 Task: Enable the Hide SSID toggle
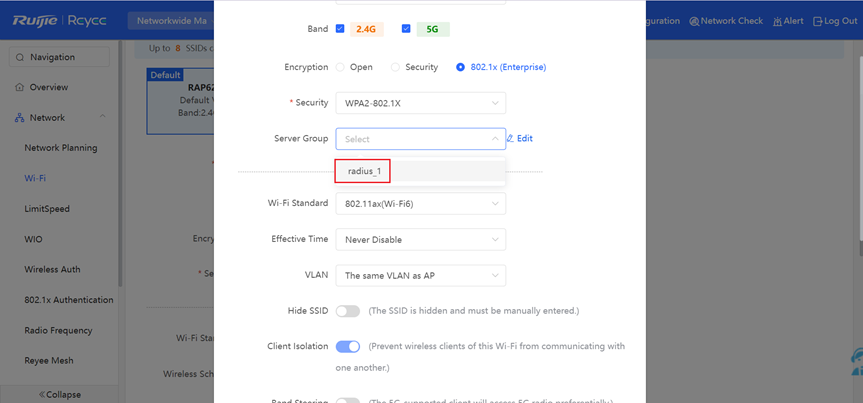point(348,311)
